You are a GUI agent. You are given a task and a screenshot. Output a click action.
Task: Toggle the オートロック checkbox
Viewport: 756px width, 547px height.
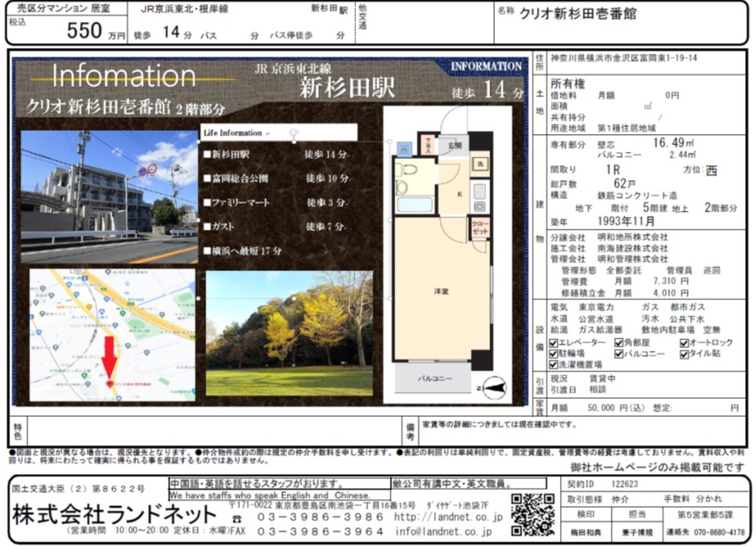(684, 343)
